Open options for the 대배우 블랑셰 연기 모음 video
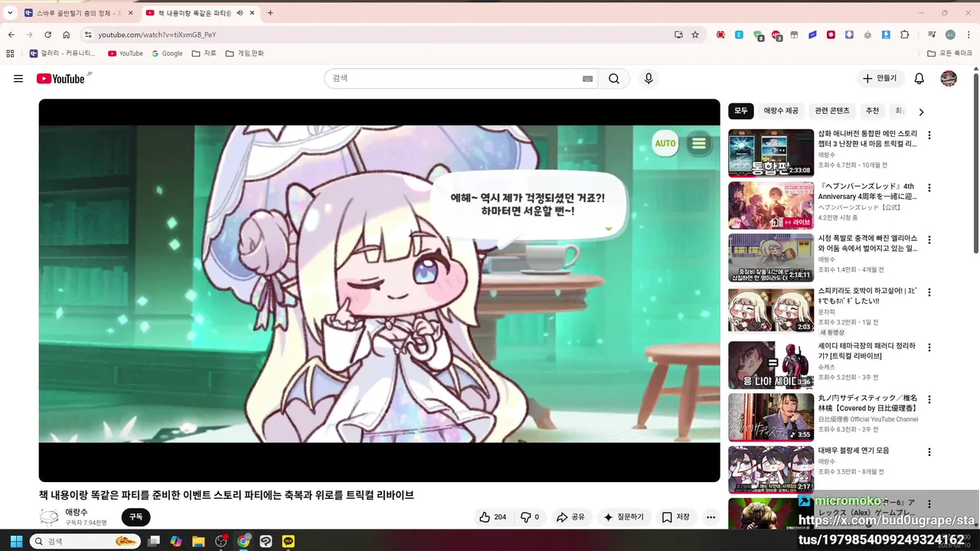 929,452
